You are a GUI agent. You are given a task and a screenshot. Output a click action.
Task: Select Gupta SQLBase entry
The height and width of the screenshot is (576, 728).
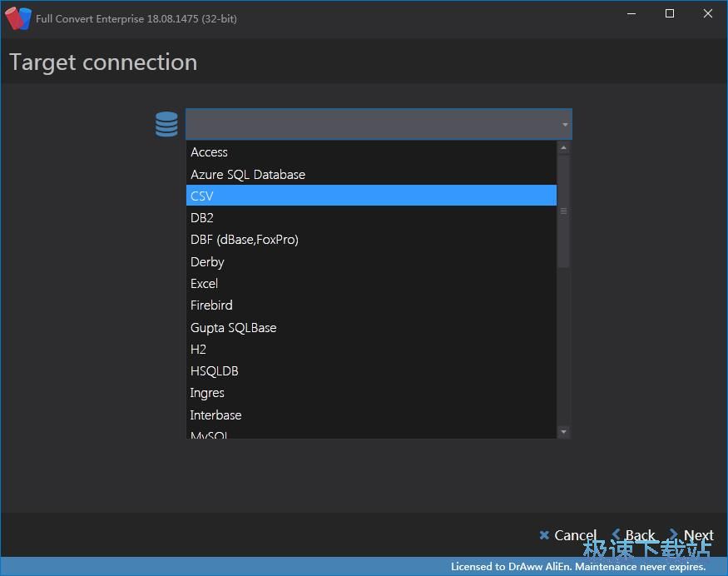coord(371,327)
